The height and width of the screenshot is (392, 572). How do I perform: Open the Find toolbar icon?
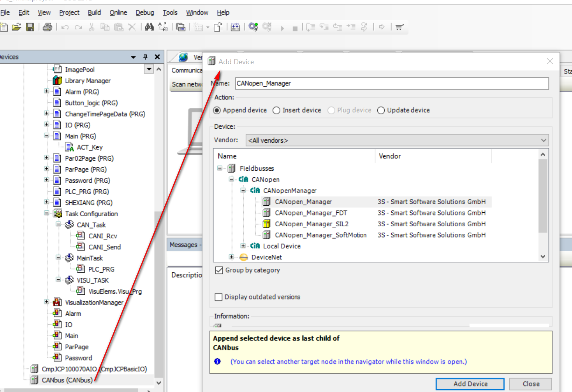pos(149,27)
